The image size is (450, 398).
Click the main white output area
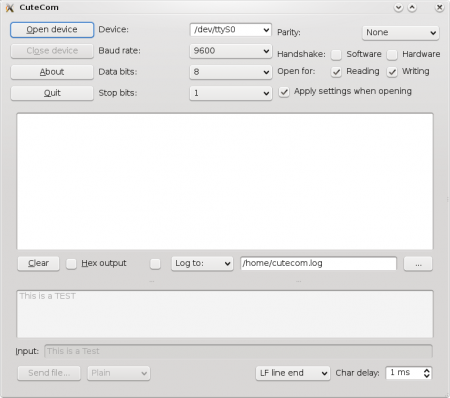click(225, 181)
